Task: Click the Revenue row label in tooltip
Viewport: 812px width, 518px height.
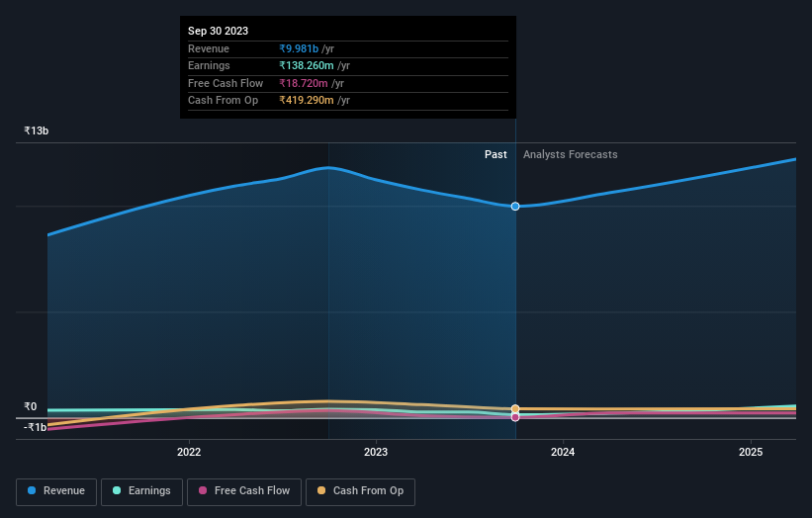Action: [x=208, y=48]
